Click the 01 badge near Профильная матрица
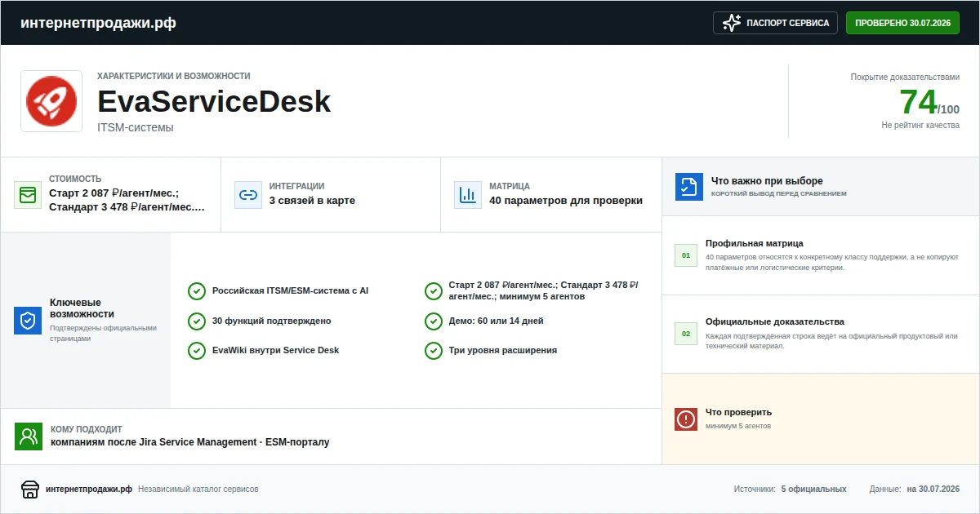This screenshot has width=980, height=514. 686,255
